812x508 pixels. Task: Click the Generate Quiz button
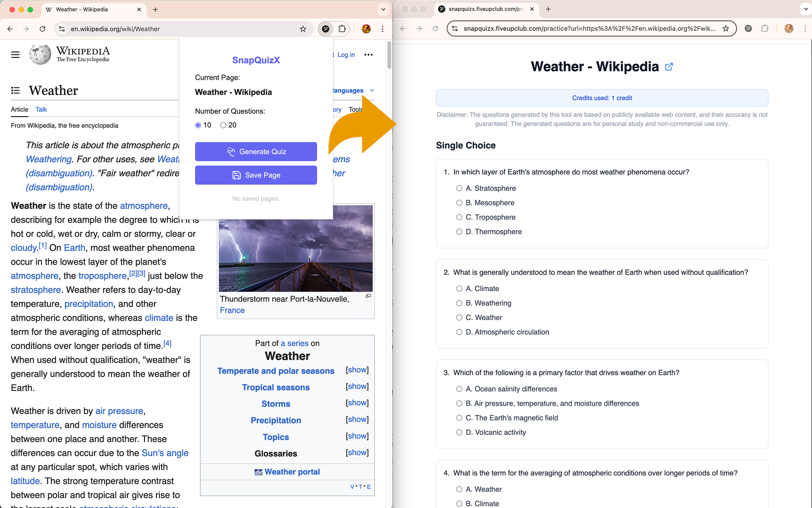(256, 152)
